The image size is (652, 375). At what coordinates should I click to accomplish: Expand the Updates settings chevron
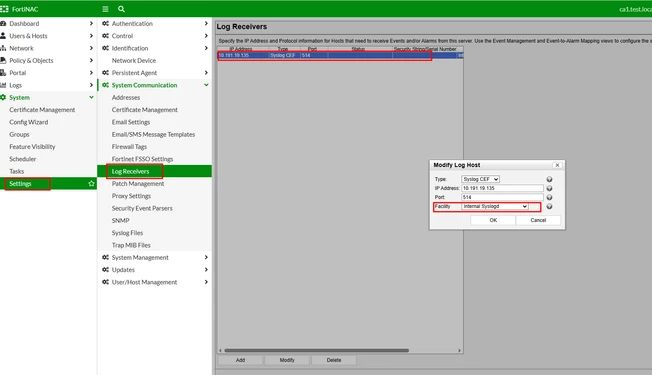(x=206, y=270)
